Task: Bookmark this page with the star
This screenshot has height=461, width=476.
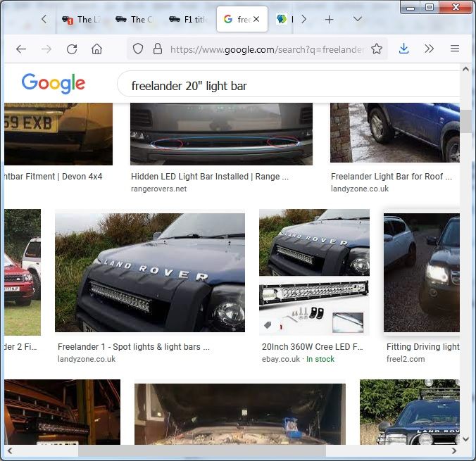Action: click(377, 49)
